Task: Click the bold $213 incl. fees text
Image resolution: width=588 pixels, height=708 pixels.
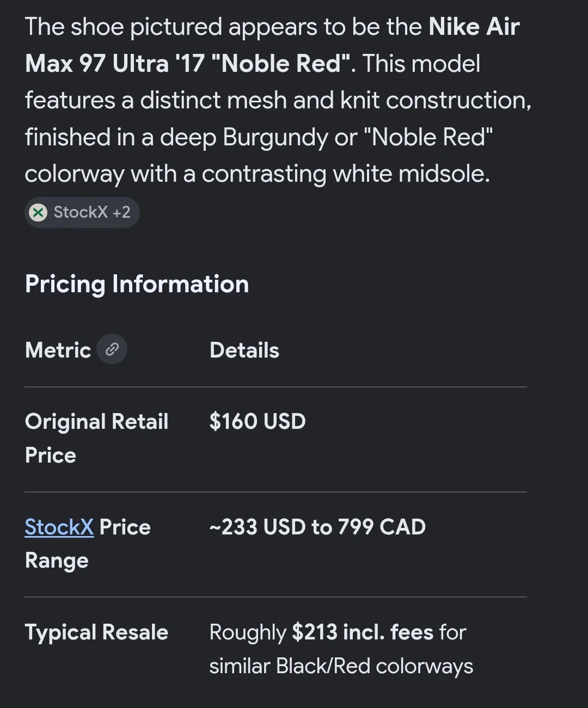Action: [363, 632]
